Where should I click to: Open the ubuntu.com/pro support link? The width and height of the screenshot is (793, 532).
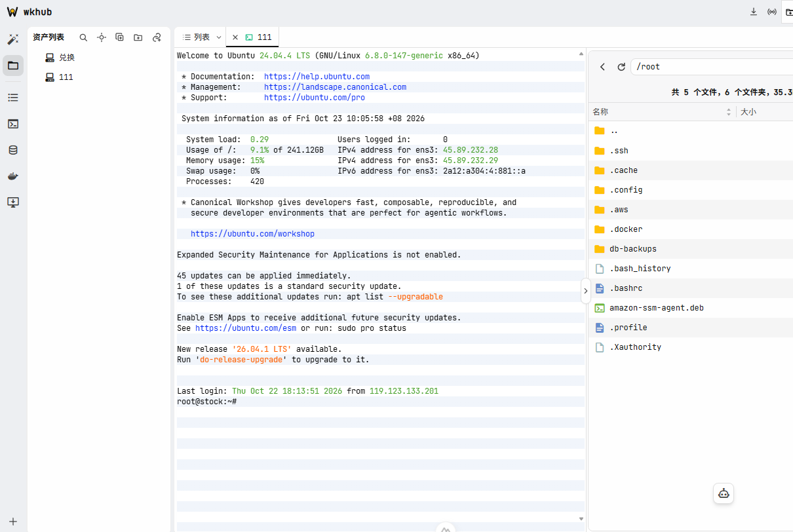315,98
